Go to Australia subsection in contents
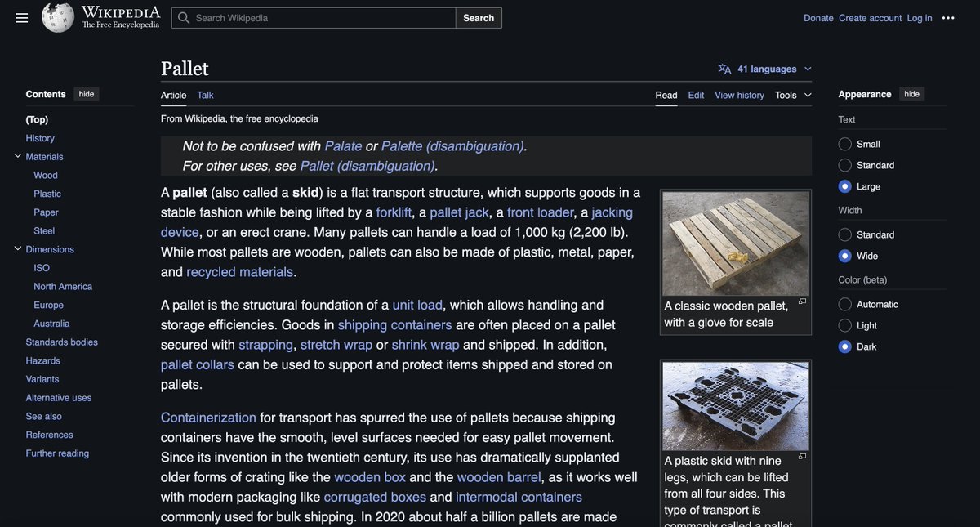The width and height of the screenshot is (980, 527). [51, 324]
